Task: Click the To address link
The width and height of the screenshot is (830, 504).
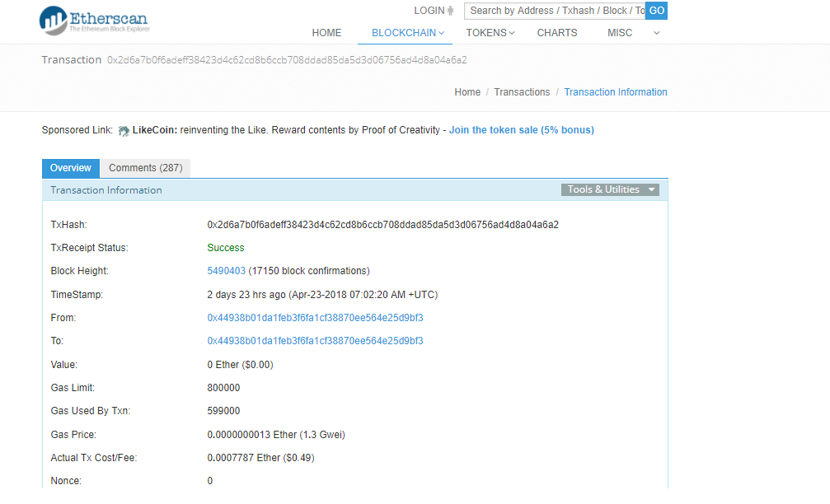Action: click(x=315, y=341)
